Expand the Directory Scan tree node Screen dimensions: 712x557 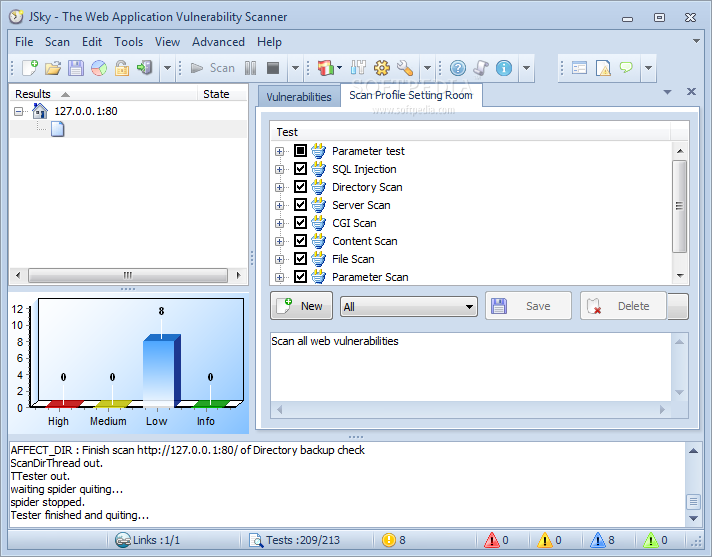pyautogui.click(x=280, y=187)
